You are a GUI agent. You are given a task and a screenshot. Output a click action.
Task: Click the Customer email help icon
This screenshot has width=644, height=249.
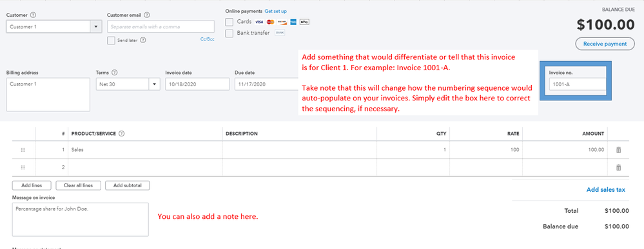[x=146, y=15]
